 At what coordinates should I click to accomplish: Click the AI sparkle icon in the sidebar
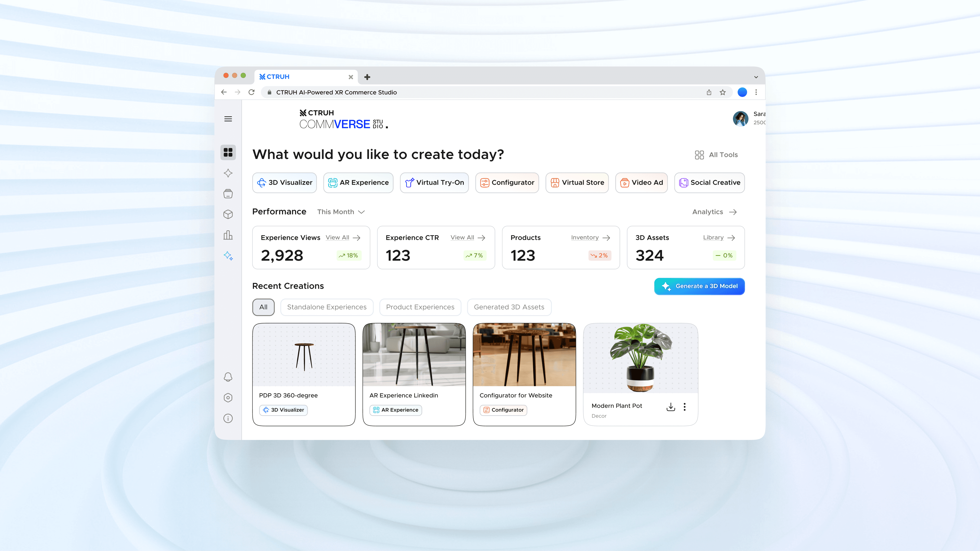coord(228,256)
